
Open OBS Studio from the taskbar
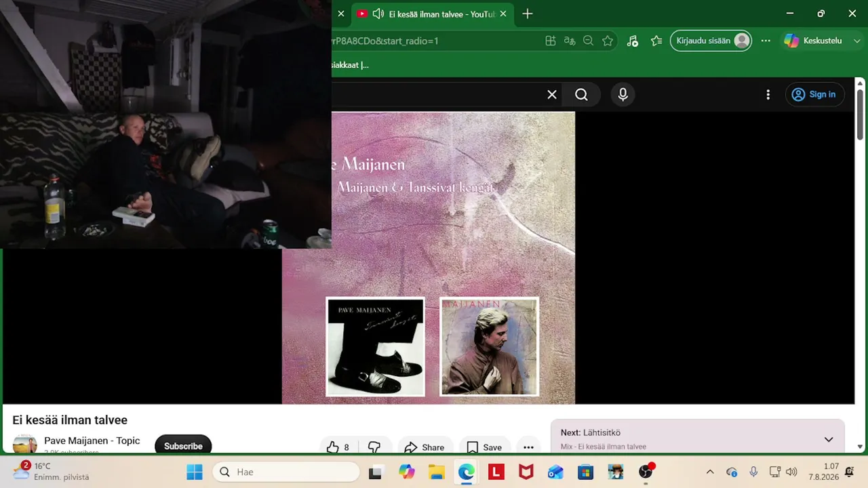point(646,472)
